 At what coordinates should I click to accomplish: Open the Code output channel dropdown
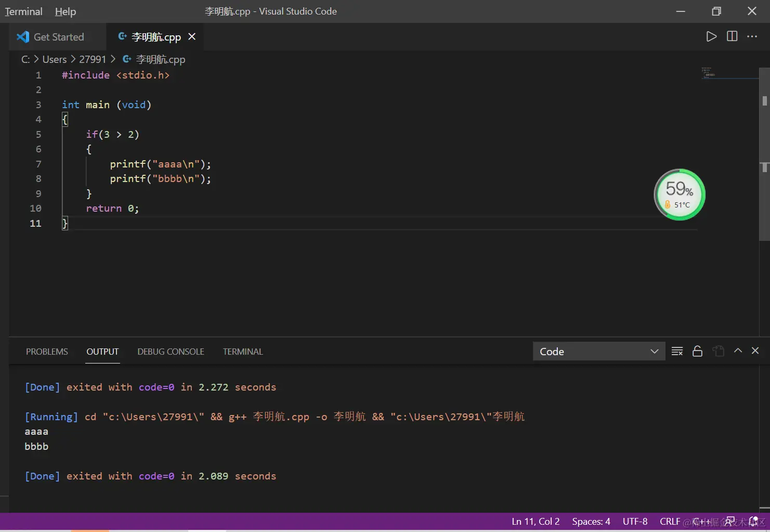599,352
